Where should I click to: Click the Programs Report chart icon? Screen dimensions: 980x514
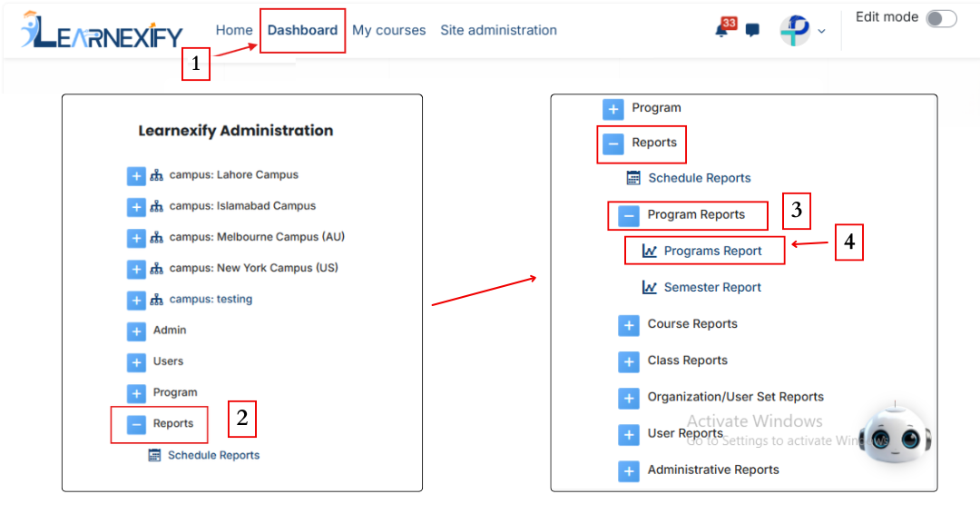pyautogui.click(x=650, y=252)
